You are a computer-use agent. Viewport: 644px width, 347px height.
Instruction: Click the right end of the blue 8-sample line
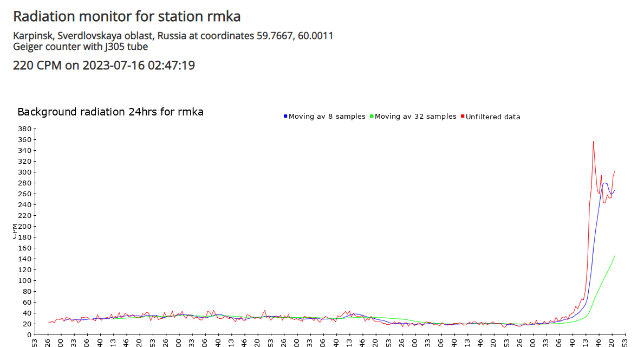tap(615, 190)
